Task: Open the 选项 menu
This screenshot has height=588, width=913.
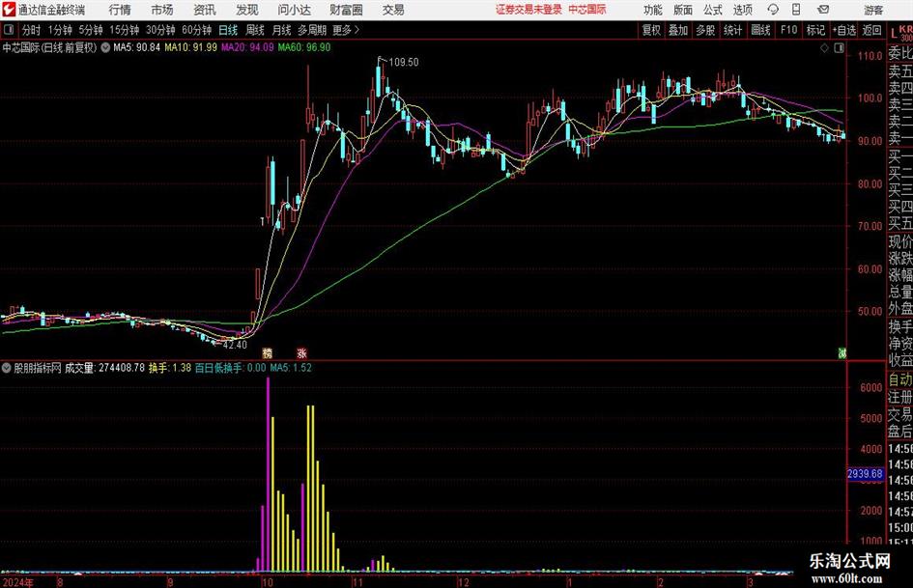Action: pyautogui.click(x=742, y=10)
